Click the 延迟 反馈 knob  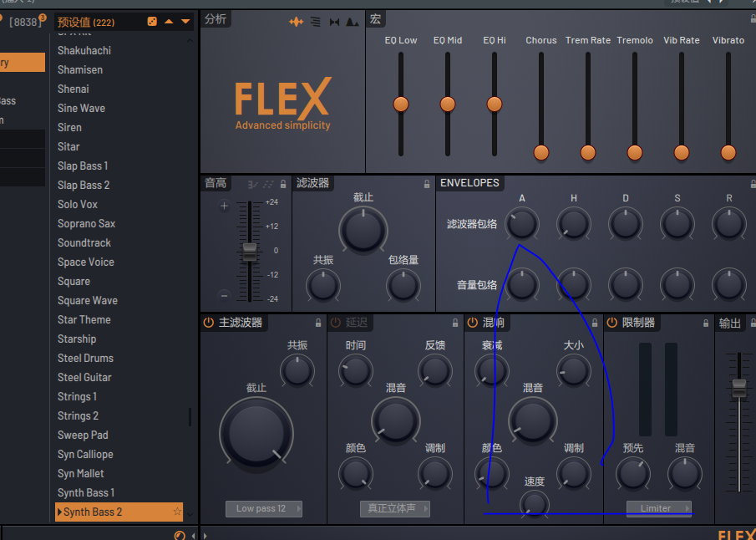pyautogui.click(x=435, y=372)
